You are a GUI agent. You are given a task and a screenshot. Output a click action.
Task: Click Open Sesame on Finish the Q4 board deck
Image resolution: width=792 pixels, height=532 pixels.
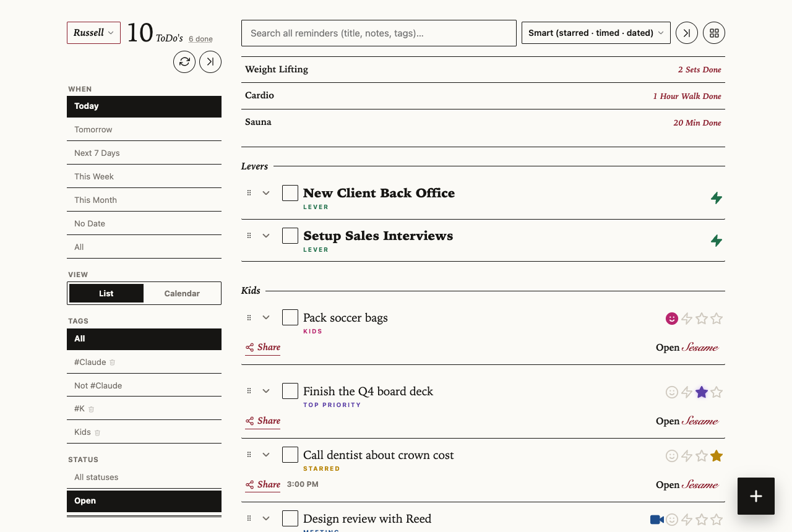pos(687,421)
